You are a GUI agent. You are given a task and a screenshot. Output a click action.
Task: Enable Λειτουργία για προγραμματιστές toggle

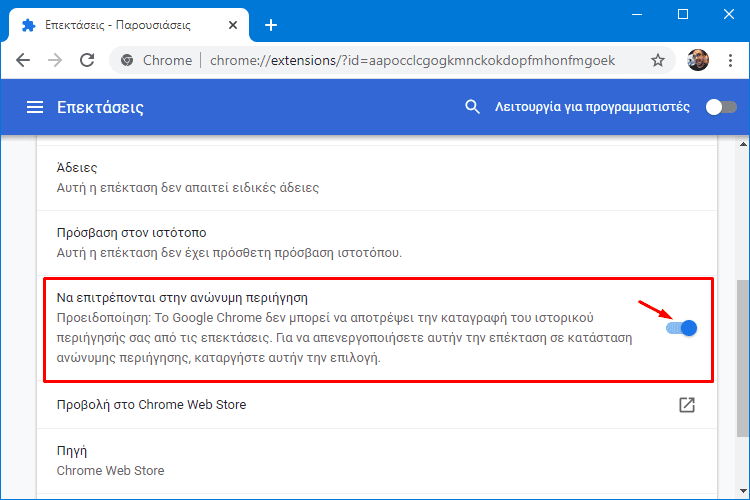tap(721, 107)
